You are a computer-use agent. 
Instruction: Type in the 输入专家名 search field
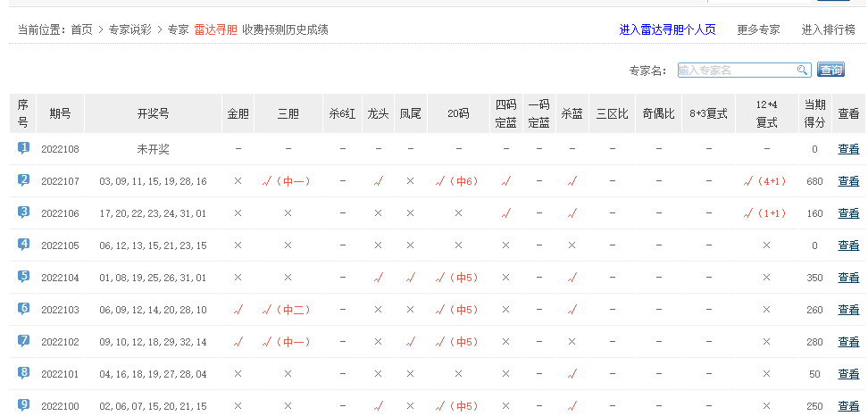pos(736,70)
